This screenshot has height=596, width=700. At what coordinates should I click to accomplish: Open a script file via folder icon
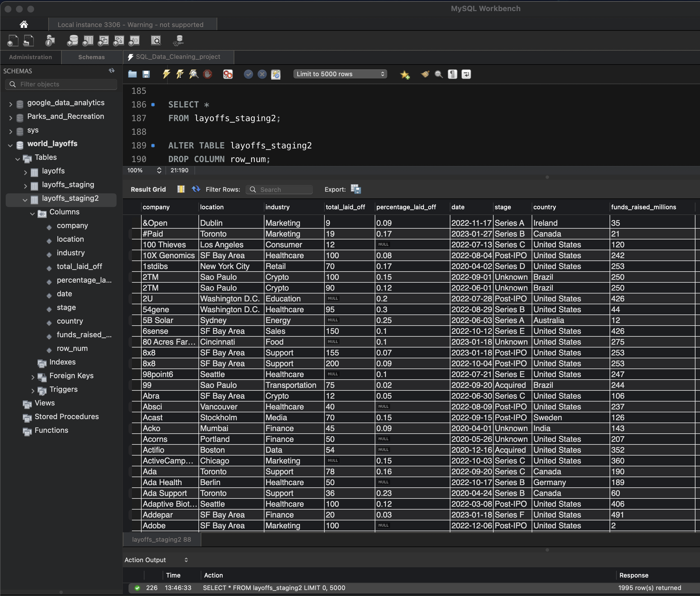[132, 74]
